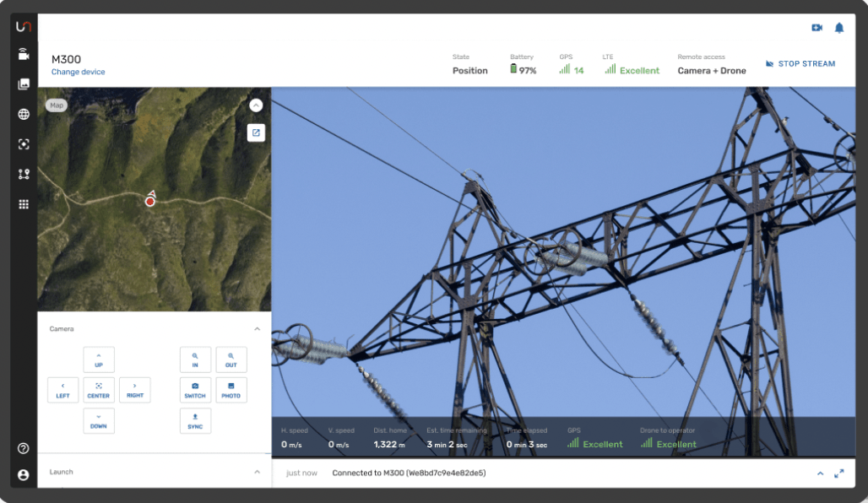Viewport: 868px width, 503px height.
Task: Open the apps grid sidebar icon
Action: tap(24, 204)
